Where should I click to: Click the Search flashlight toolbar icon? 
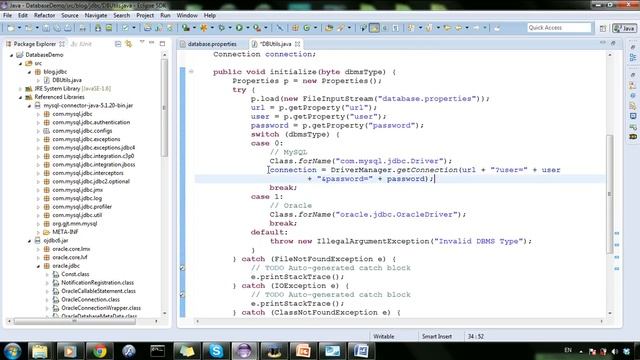(340, 28)
